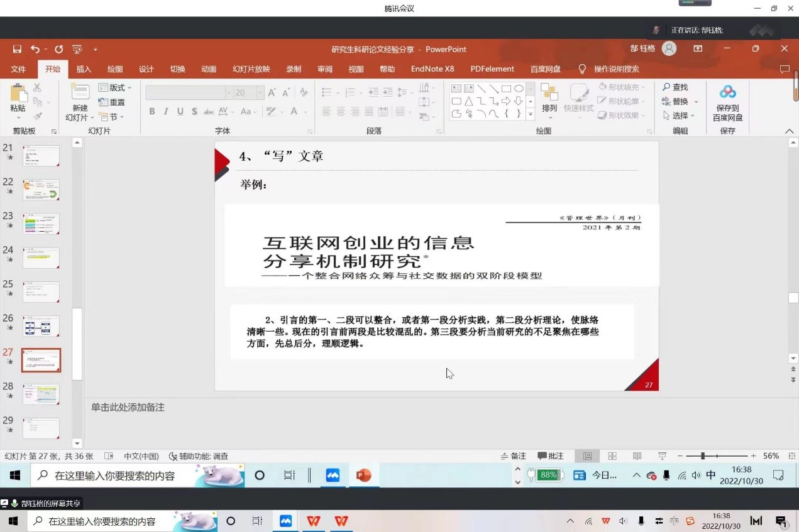Image resolution: width=799 pixels, height=532 pixels.
Task: Click the Arrange shapes icon
Action: [x=549, y=93]
